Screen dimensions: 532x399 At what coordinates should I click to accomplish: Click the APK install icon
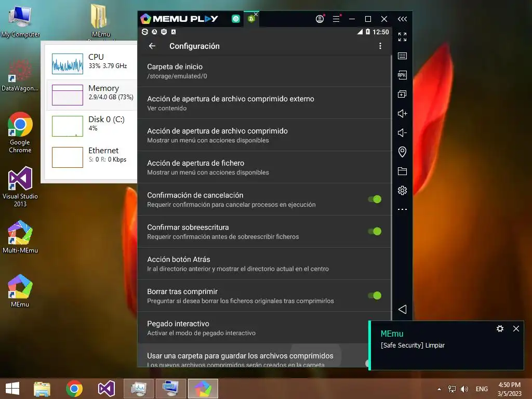coord(402,75)
